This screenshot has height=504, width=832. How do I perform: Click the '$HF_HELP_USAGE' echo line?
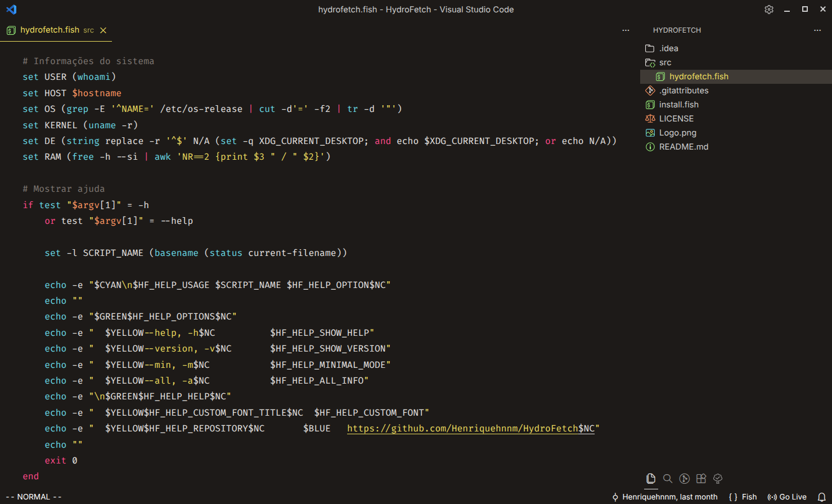click(218, 285)
